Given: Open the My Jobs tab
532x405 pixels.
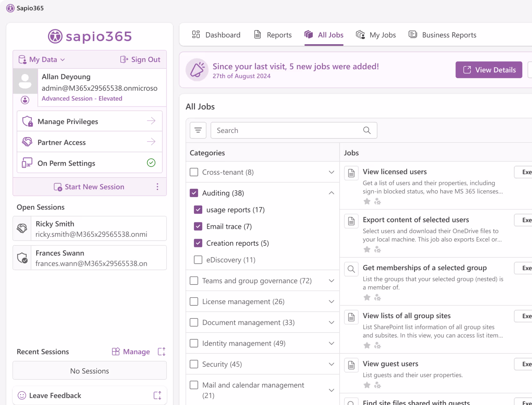Looking at the screenshot, I should (376, 35).
